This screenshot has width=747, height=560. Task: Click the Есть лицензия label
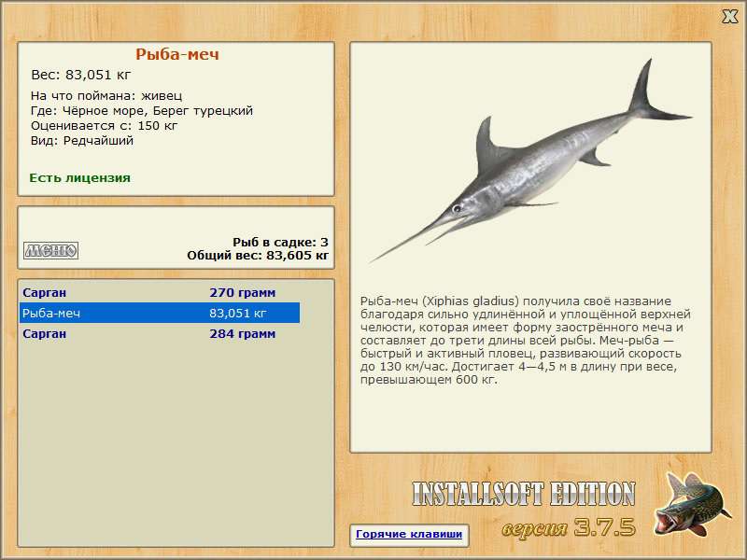click(80, 178)
